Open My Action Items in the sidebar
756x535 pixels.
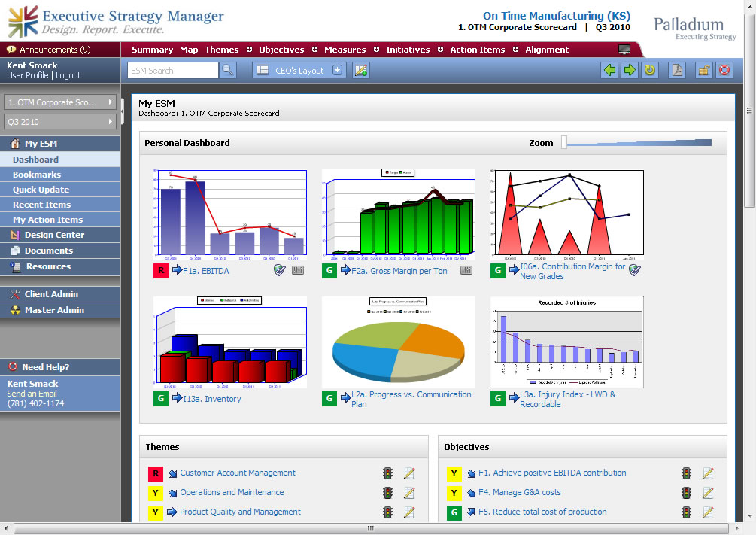coord(60,220)
